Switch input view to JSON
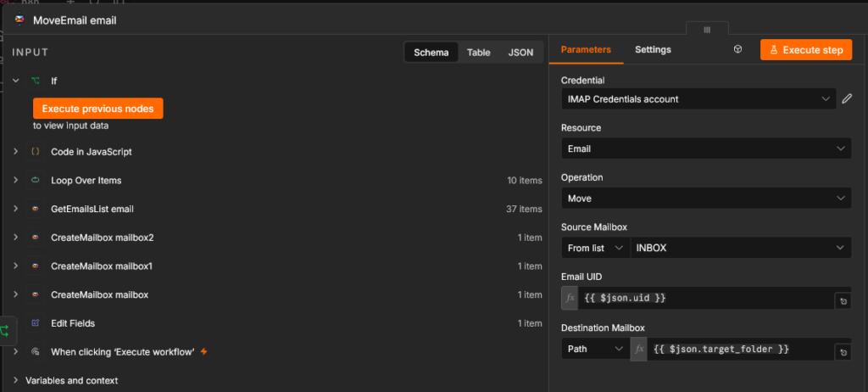The width and height of the screenshot is (868, 392). [x=521, y=52]
